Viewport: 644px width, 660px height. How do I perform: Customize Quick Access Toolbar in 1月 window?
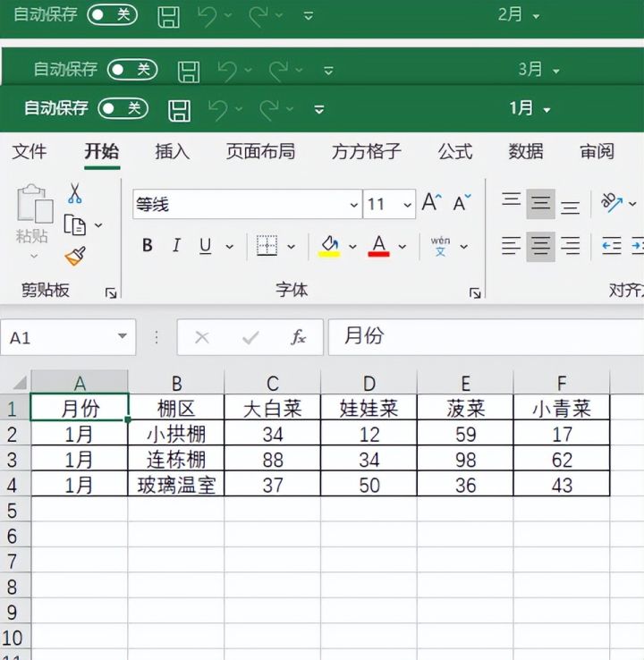pos(319,110)
